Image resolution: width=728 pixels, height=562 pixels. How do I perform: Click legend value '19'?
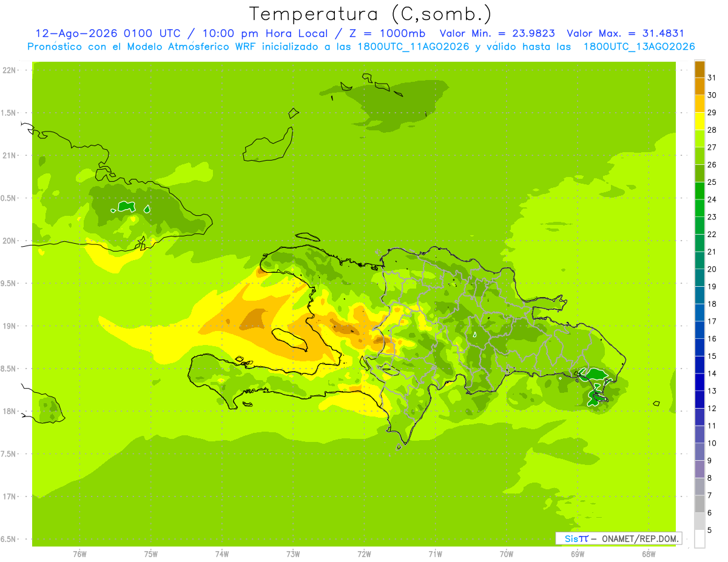(712, 286)
